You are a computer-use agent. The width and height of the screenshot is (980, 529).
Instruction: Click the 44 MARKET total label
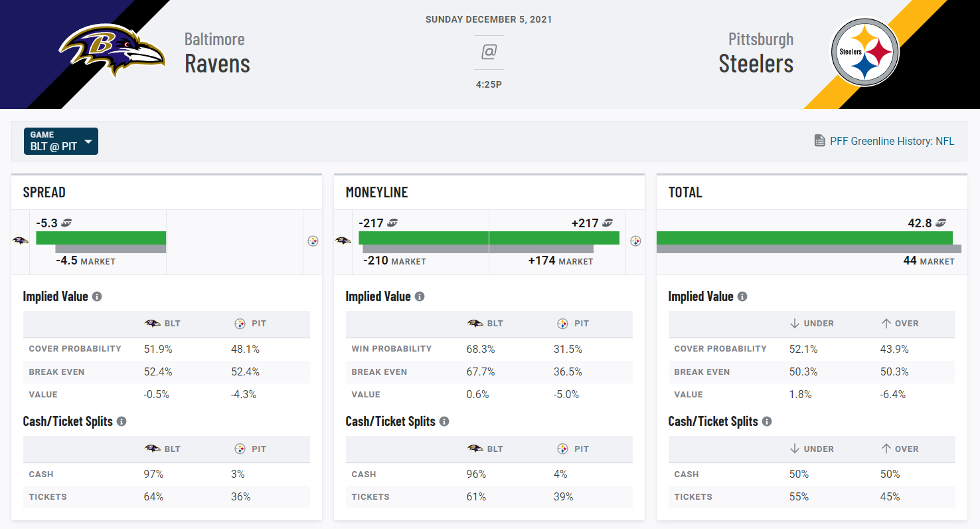click(929, 261)
